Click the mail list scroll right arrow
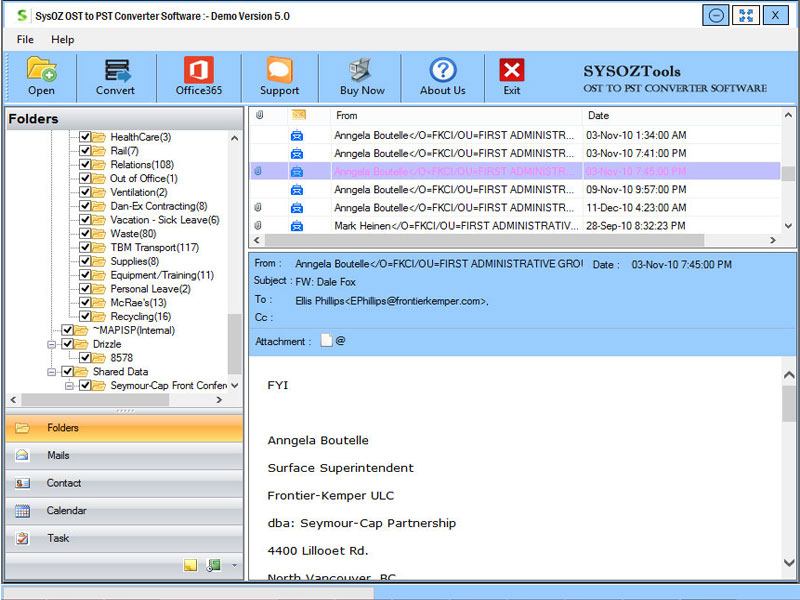This screenshot has height=600, width=800. 773,240
